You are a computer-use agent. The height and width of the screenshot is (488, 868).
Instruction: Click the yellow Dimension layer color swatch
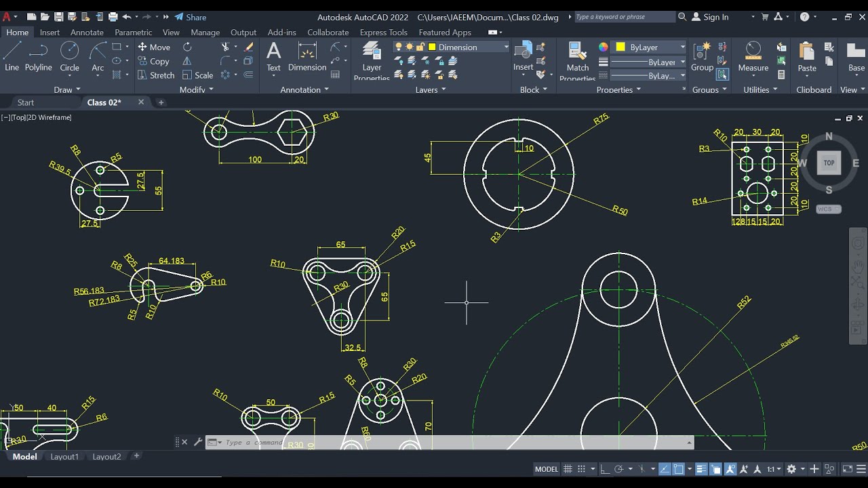pos(432,47)
